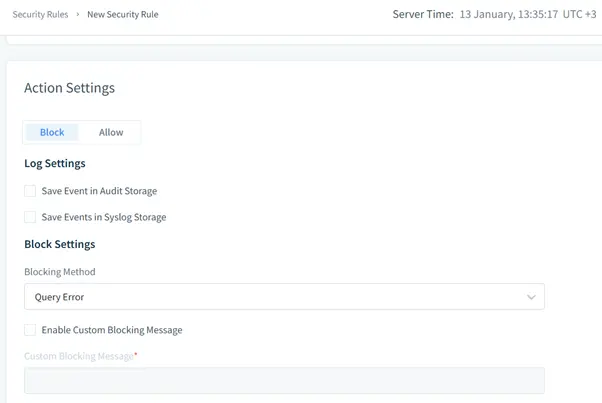Viewport: 602px width, 403px height.
Task: Focus the Custom Blocking Message input field
Action: pos(284,380)
